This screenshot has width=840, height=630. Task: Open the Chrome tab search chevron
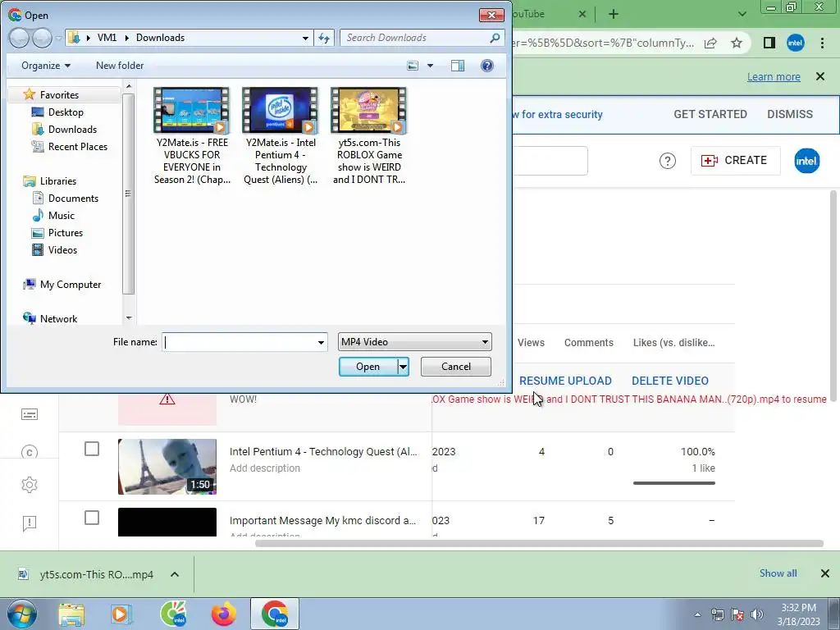click(x=742, y=14)
